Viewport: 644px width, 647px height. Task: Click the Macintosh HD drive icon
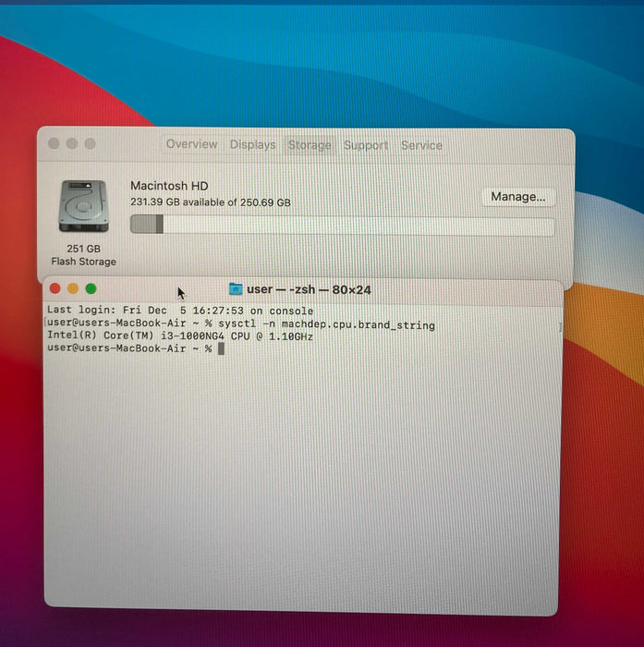click(x=84, y=206)
